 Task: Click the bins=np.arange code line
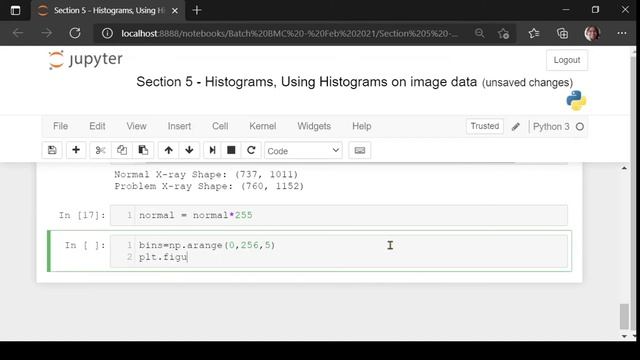tap(207, 245)
